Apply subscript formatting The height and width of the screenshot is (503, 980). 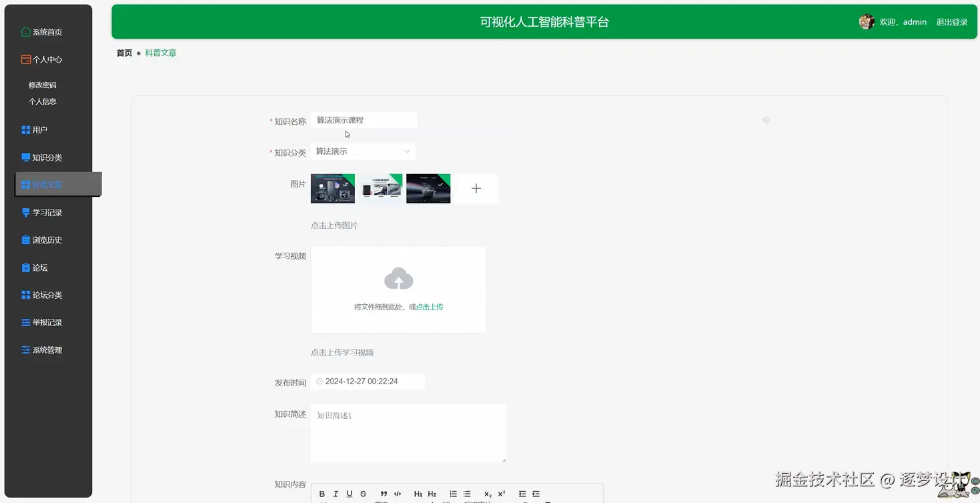point(488,494)
